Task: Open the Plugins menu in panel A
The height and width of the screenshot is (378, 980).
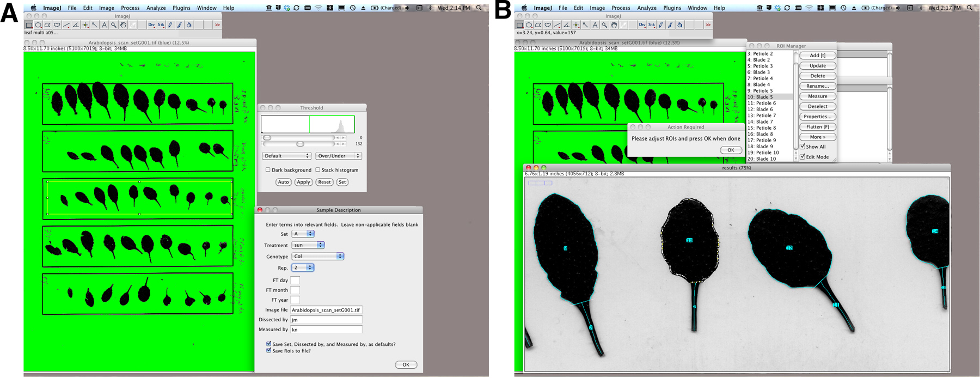Action: (181, 8)
